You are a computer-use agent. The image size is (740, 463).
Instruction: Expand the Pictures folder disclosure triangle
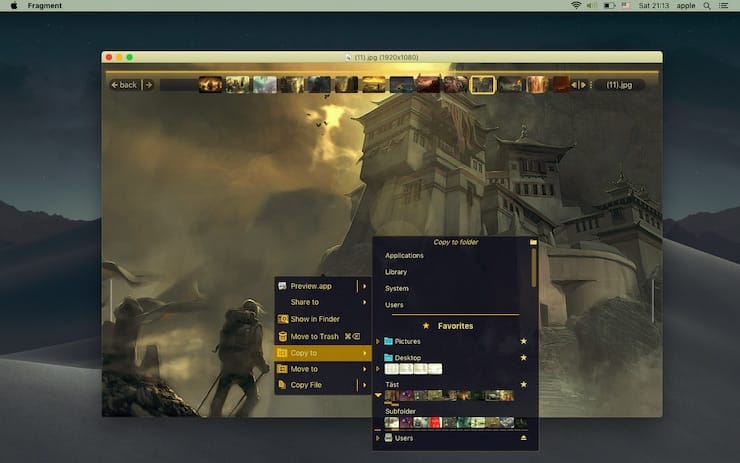[378, 341]
